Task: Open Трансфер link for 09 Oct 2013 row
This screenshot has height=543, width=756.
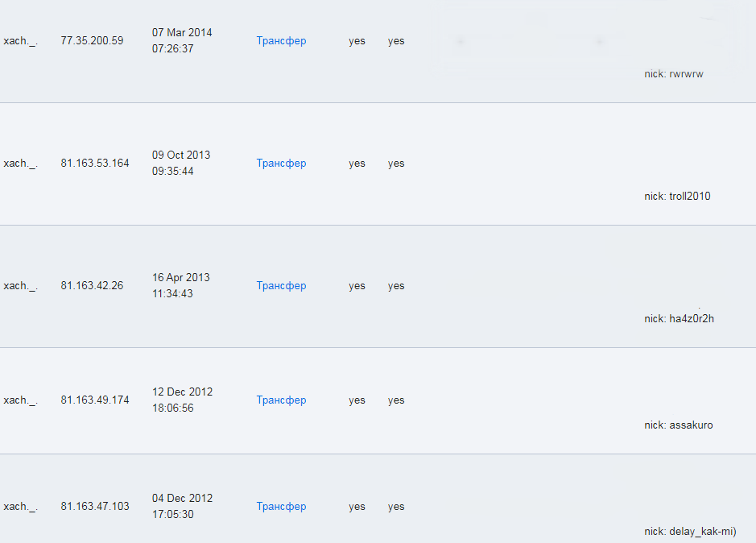Action: [x=281, y=164]
